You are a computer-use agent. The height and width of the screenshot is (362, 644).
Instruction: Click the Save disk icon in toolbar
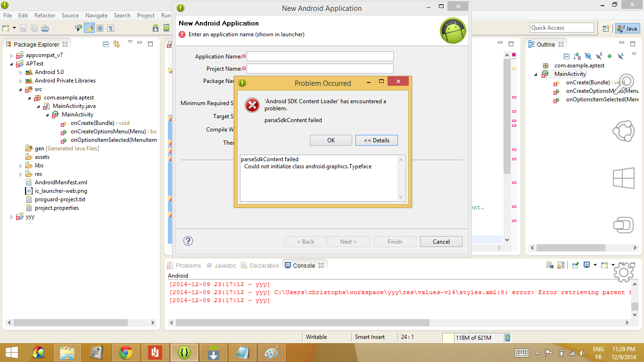click(x=23, y=28)
